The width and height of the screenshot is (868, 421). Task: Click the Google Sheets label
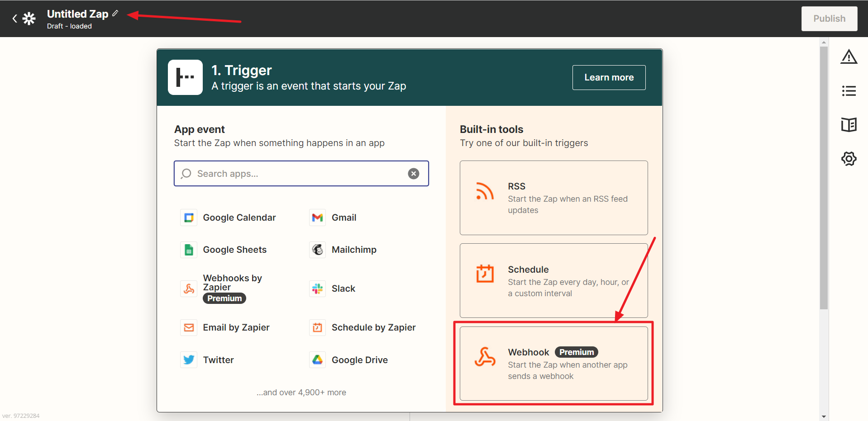tap(235, 250)
